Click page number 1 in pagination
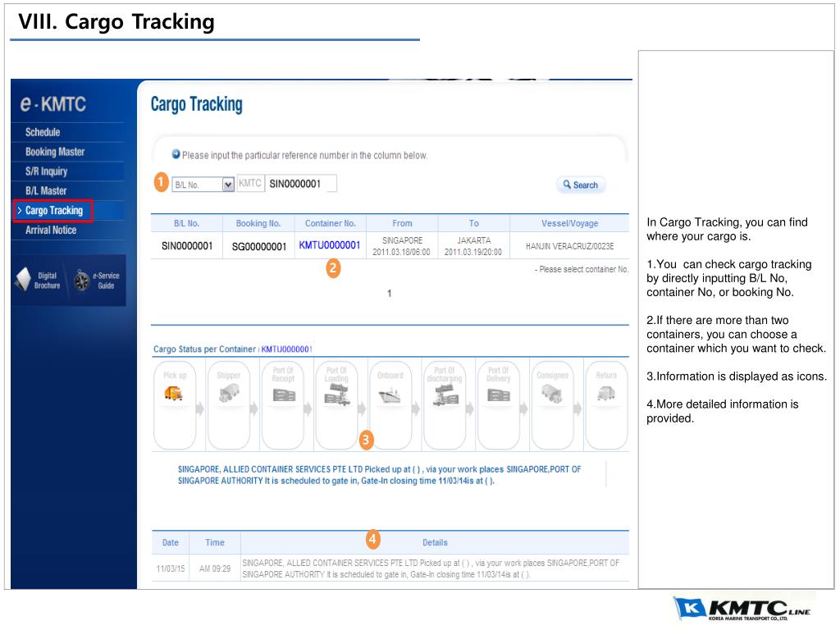Image resolution: width=840 pixels, height=630 pixels. tap(390, 294)
